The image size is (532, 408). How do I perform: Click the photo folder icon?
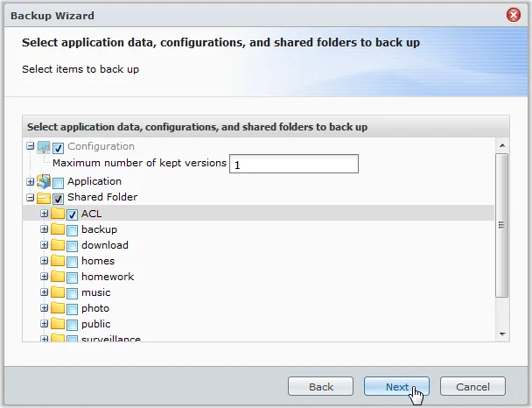tap(58, 308)
